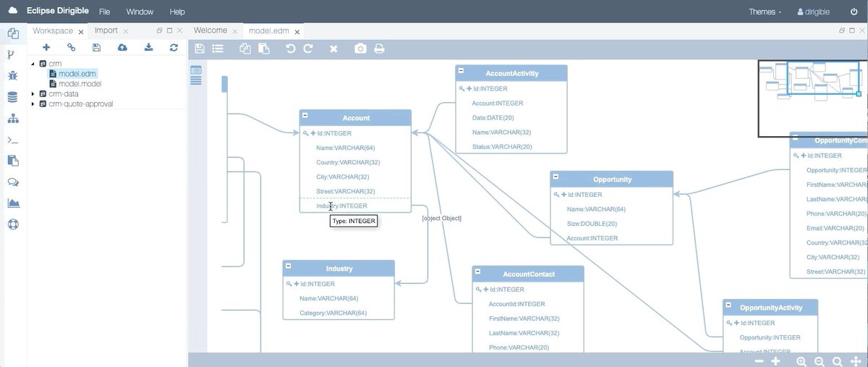Viewport: 868px width, 367px height.
Task: Print the diagram with printer icon
Action: pos(379,48)
